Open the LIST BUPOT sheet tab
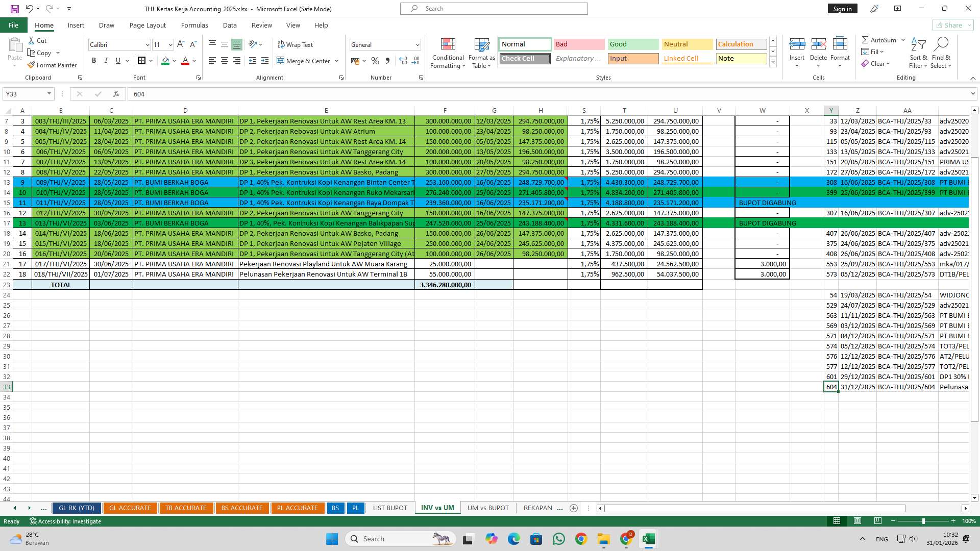 [x=389, y=508]
